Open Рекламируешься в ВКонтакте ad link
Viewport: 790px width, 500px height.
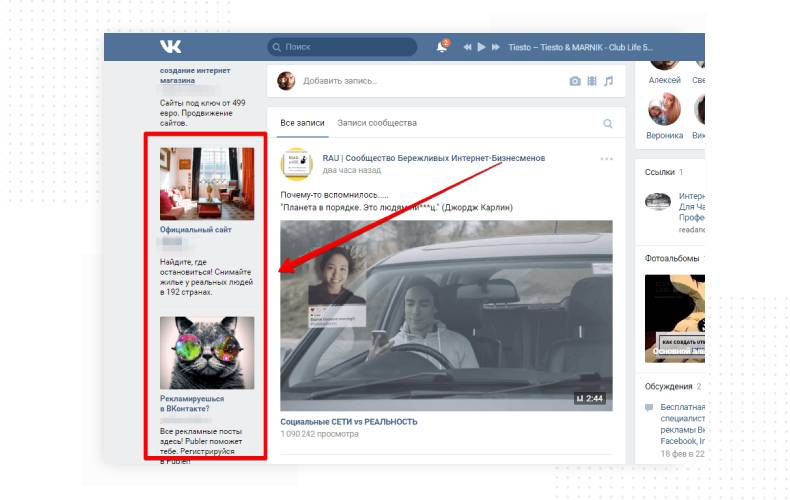point(192,403)
